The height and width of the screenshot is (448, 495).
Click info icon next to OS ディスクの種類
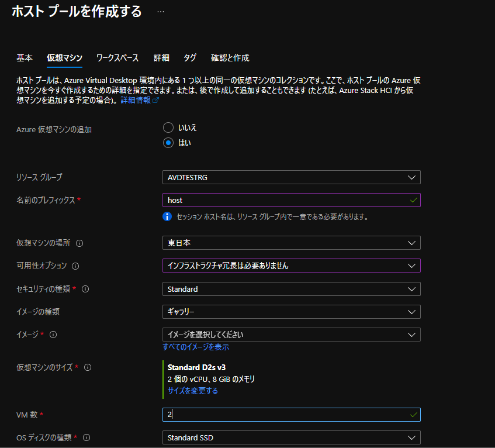click(x=86, y=437)
